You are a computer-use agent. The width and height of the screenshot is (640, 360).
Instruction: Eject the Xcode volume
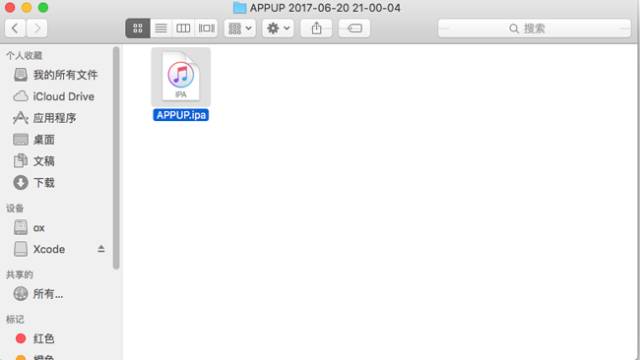[101, 249]
